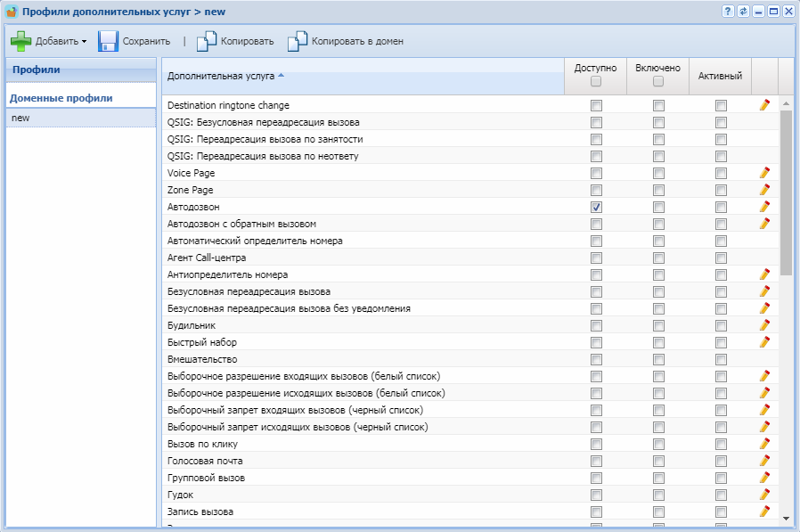Check the Доступно header select-all checkbox
Screen dimensions: 800x532
596,82
